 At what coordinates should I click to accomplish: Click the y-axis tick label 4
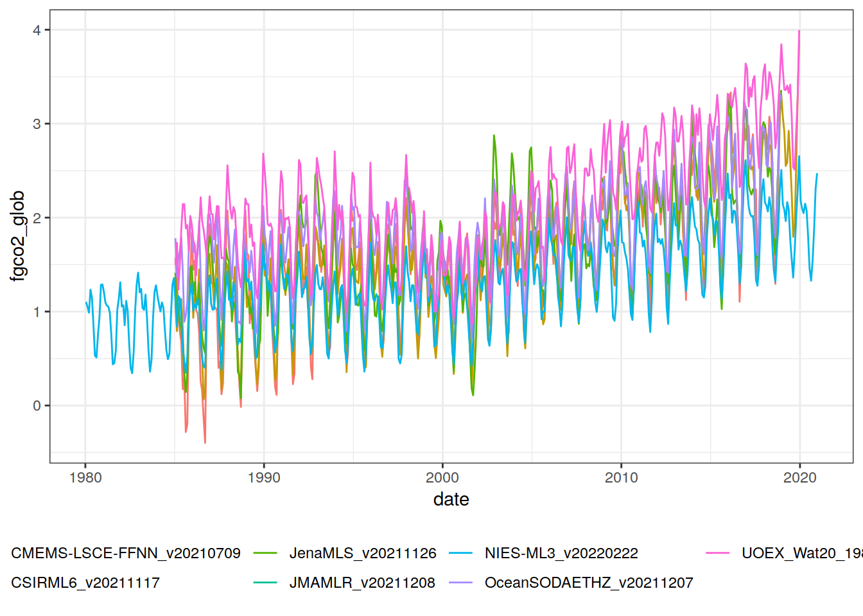click(37, 30)
